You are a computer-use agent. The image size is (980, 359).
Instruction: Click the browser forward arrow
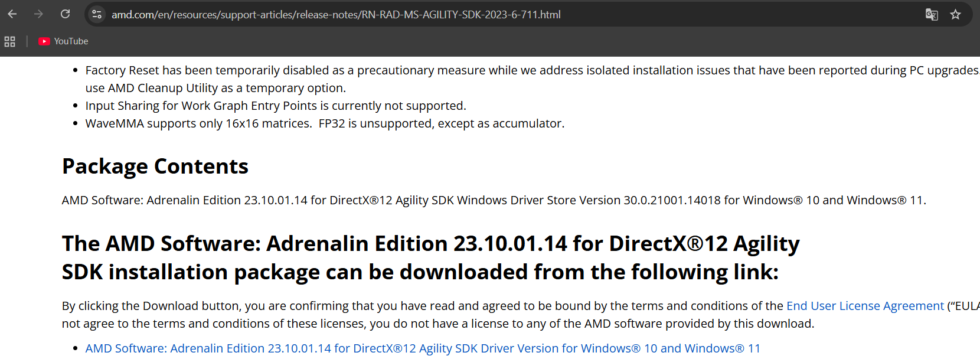(38, 14)
